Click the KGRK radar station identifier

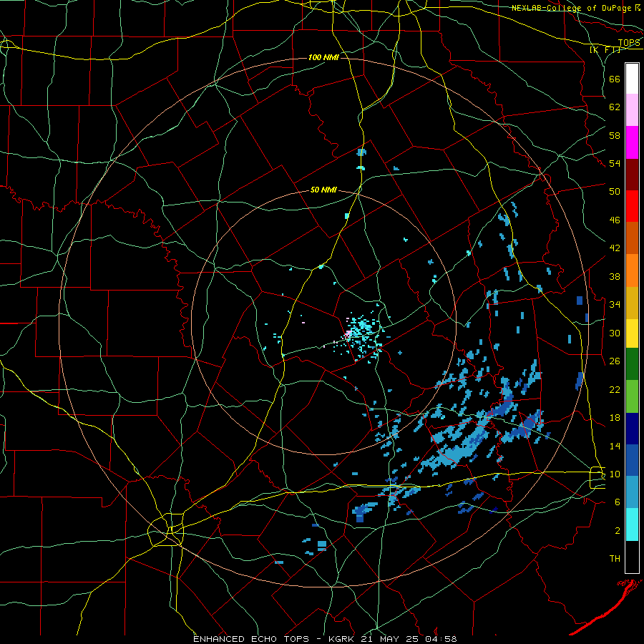343,639
